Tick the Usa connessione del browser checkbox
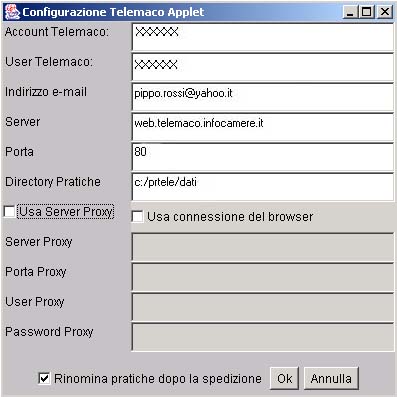This screenshot has height=397, width=397. click(137, 216)
